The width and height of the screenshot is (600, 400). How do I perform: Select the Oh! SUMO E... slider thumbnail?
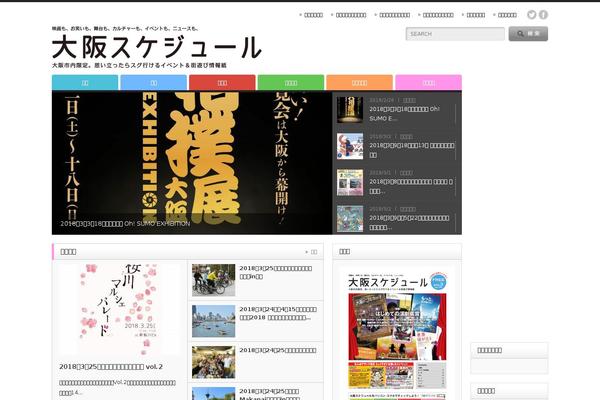(x=350, y=110)
